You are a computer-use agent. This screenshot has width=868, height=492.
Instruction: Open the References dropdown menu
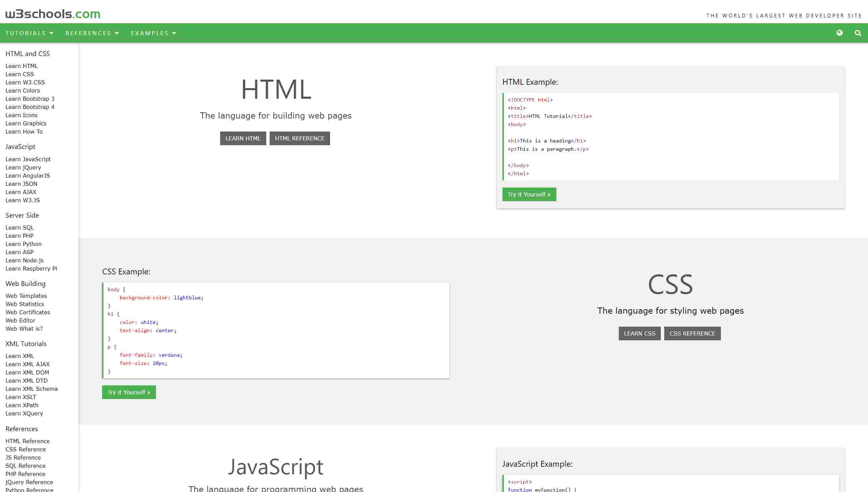coord(92,33)
